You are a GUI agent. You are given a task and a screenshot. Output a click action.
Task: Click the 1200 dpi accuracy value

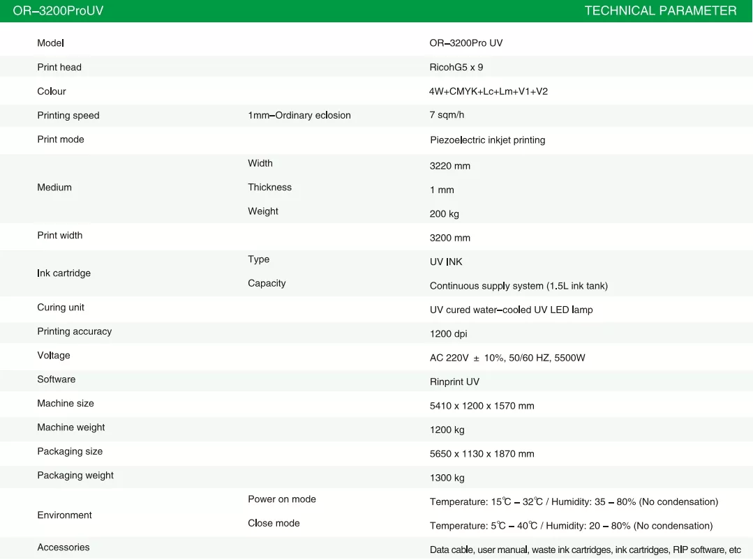click(x=449, y=334)
